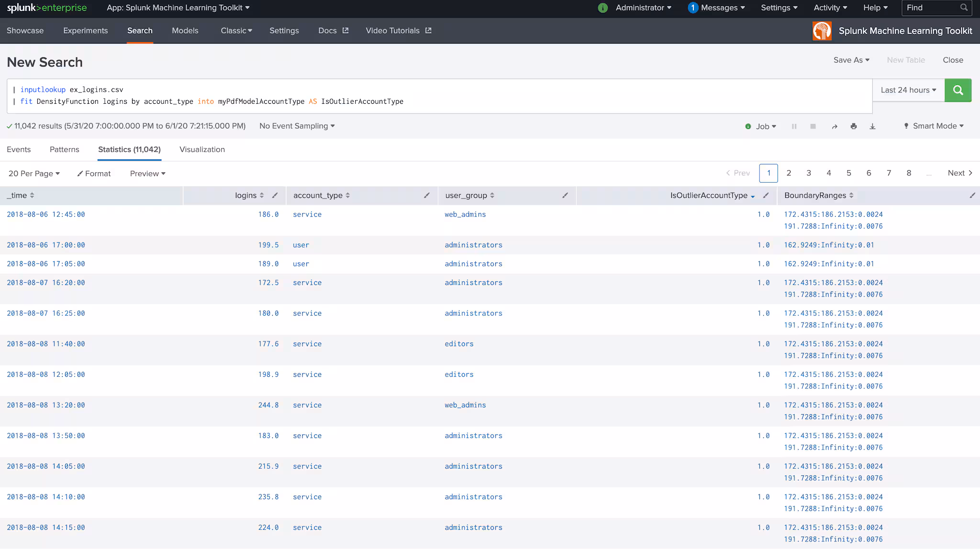The height and width of the screenshot is (549, 980).
Task: Switch to the Visualization tab
Action: [202, 149]
